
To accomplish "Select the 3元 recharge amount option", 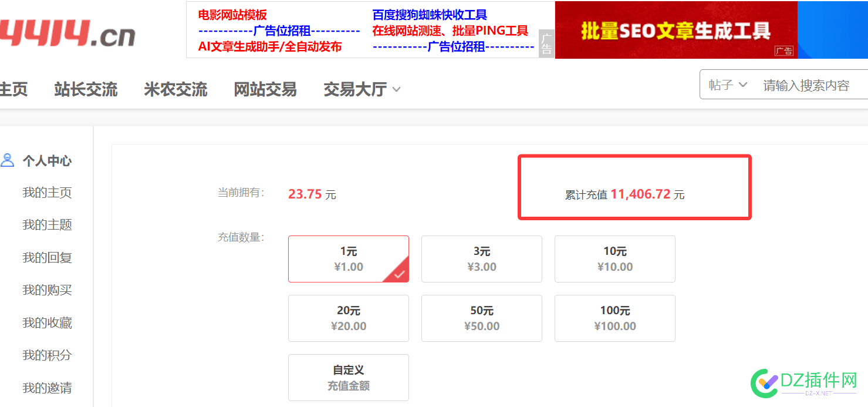I will pos(482,259).
